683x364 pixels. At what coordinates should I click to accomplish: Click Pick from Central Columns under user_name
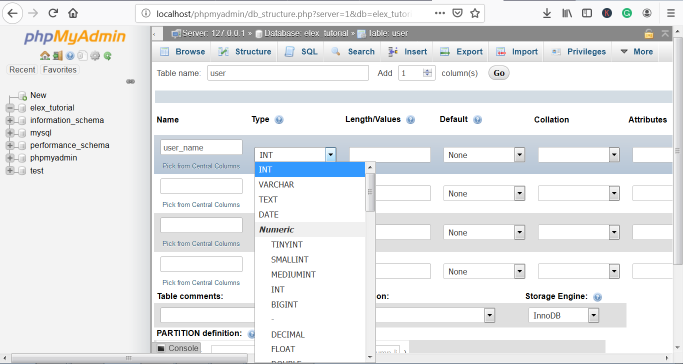(x=201, y=166)
